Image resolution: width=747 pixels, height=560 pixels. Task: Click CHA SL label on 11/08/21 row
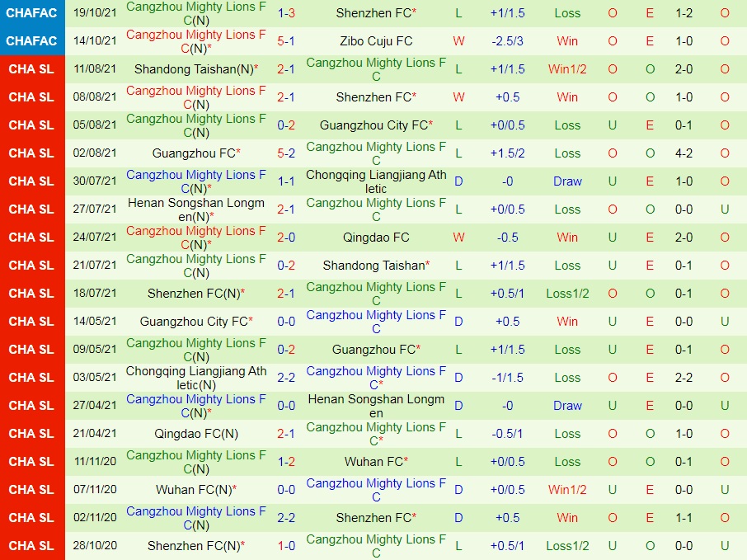[31, 69]
